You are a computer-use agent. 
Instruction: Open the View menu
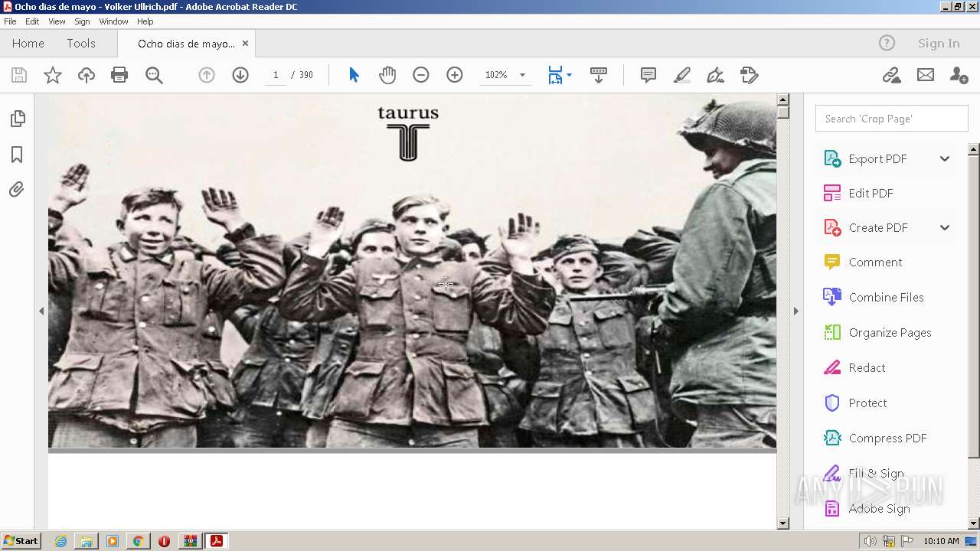[x=57, y=21]
